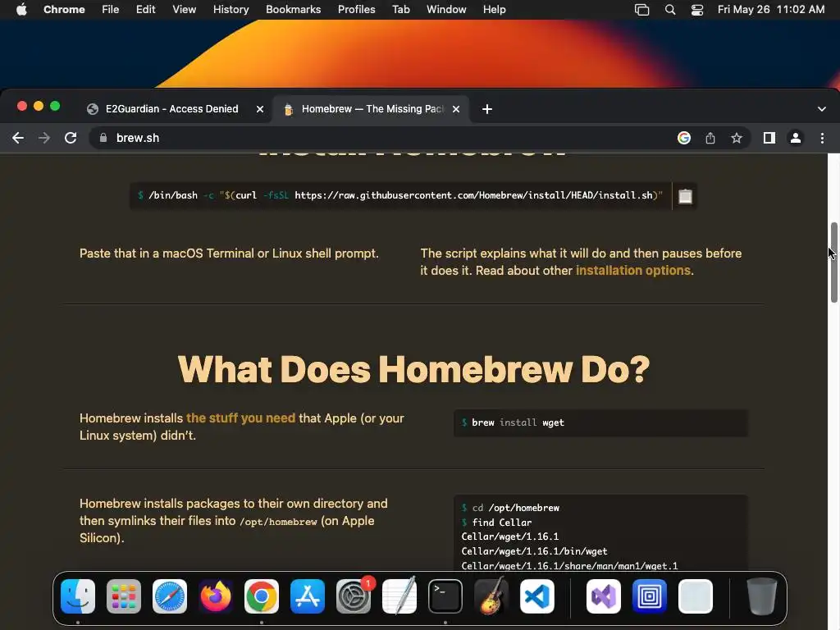The width and height of the screenshot is (840, 630).
Task: Click the Google icon in address bar
Action: click(684, 138)
